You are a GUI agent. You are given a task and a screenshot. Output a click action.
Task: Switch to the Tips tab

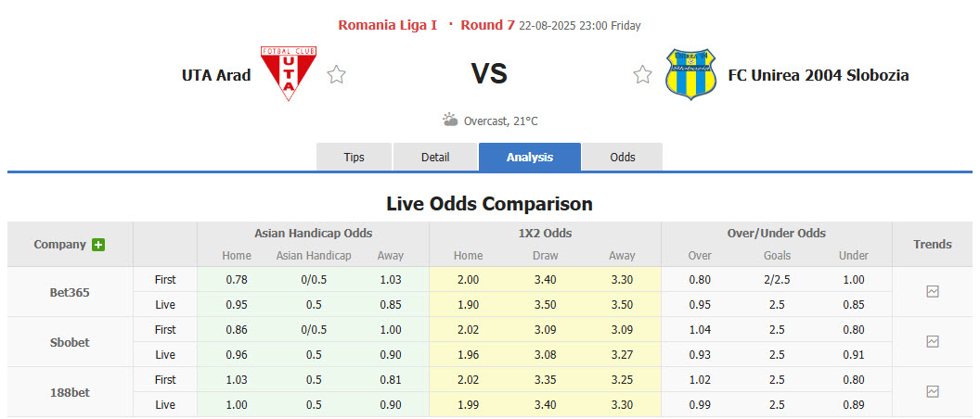click(x=355, y=157)
